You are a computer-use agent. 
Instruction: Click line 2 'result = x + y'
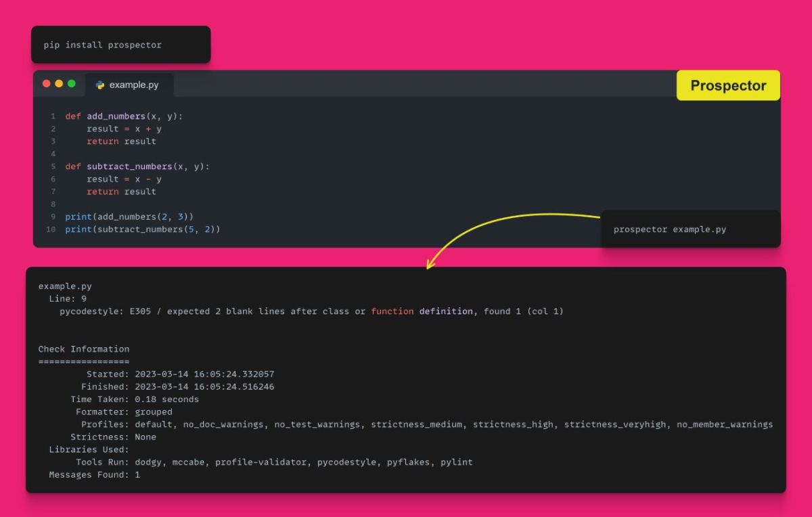tap(124, 129)
